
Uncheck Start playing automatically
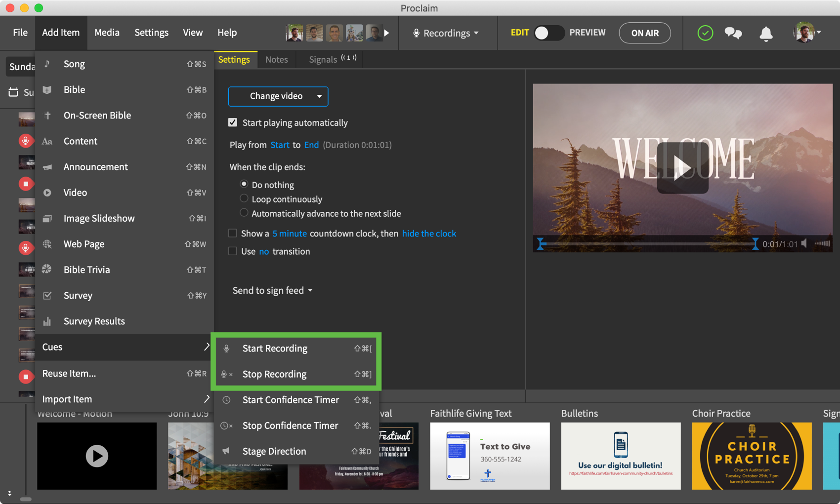[233, 122]
